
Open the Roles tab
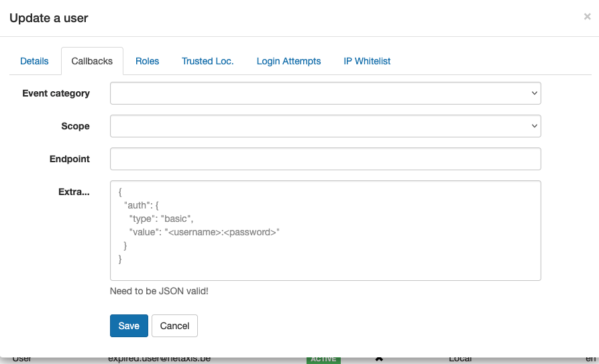(147, 61)
